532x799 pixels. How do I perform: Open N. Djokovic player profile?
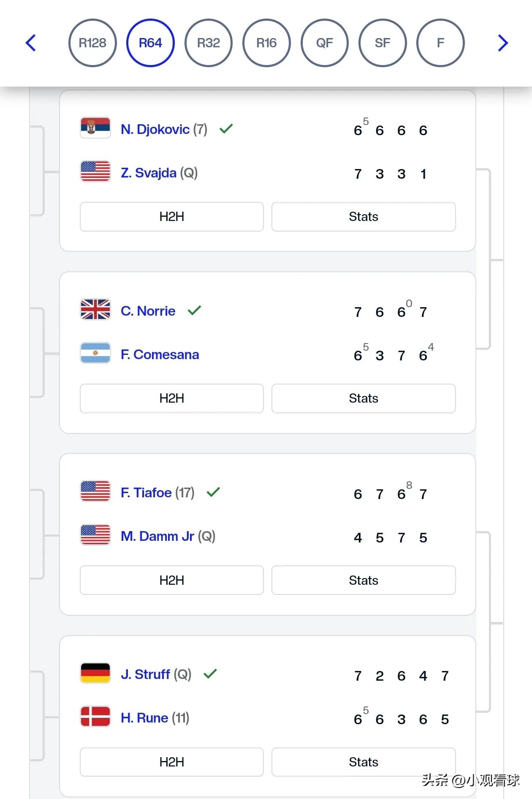pos(155,129)
